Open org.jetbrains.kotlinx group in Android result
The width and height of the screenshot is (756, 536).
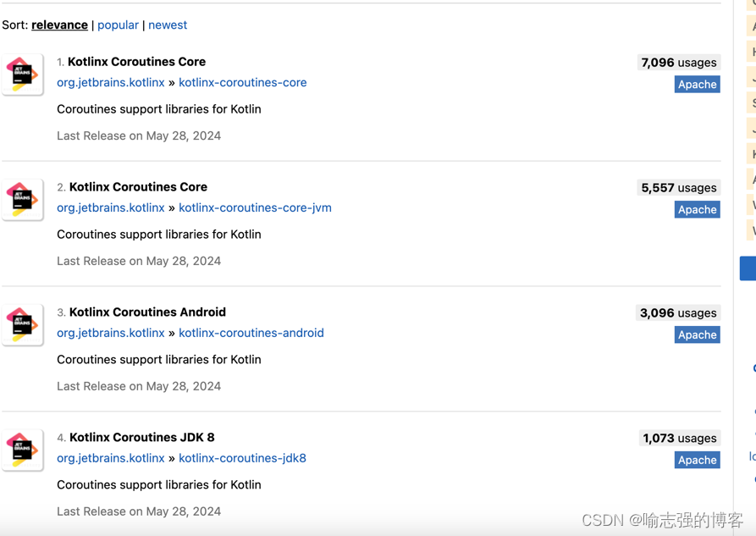(x=111, y=333)
